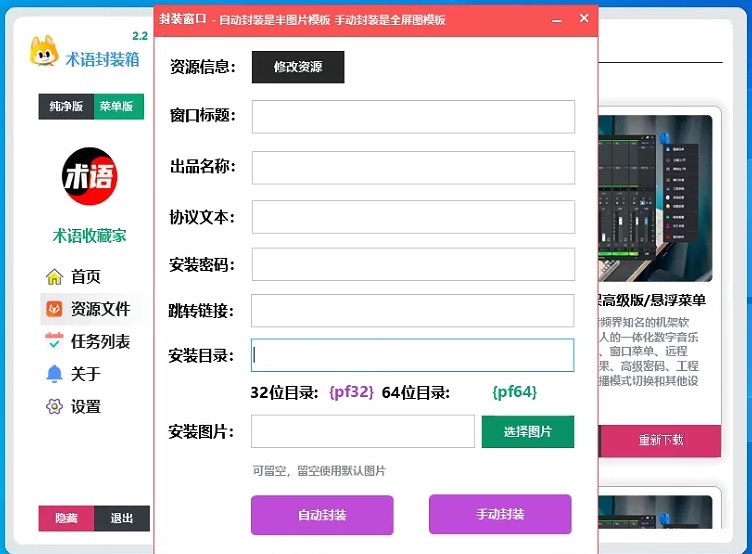
Task: Insert the {pf32} directory token
Action: [x=351, y=392]
